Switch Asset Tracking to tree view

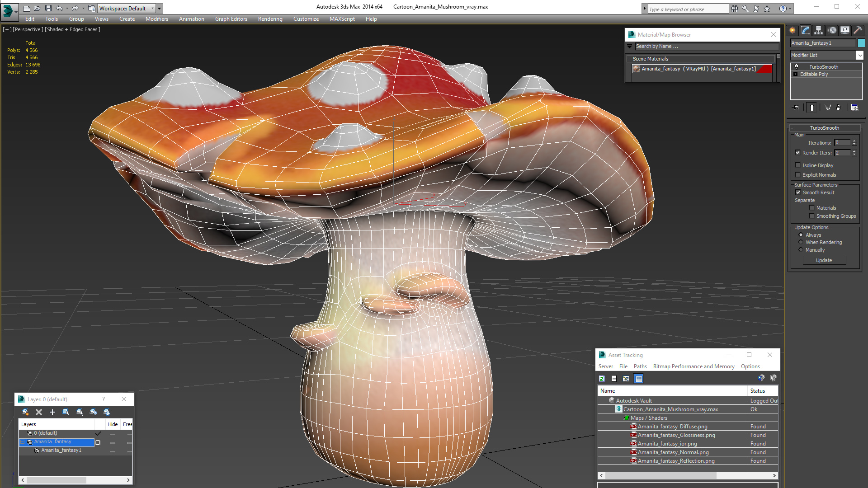[x=626, y=379]
